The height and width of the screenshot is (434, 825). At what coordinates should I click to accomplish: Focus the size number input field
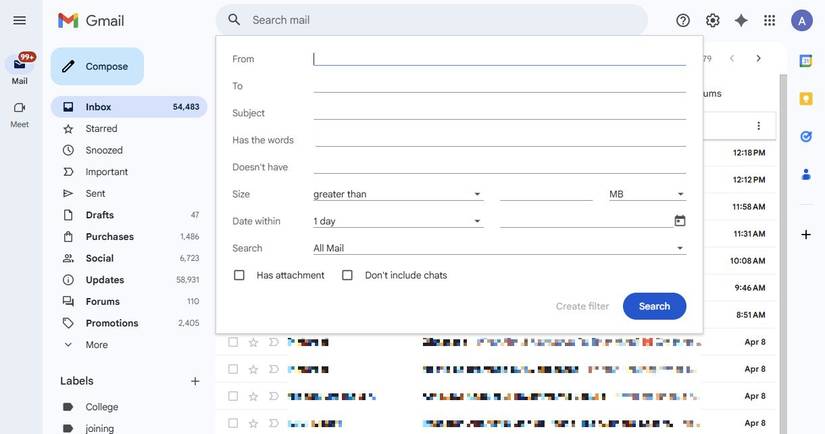(x=546, y=194)
